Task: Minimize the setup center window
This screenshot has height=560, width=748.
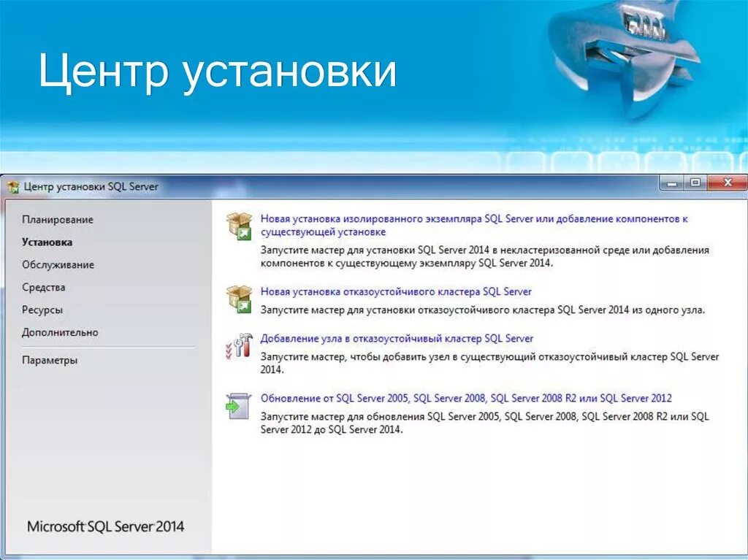Action: [x=672, y=183]
